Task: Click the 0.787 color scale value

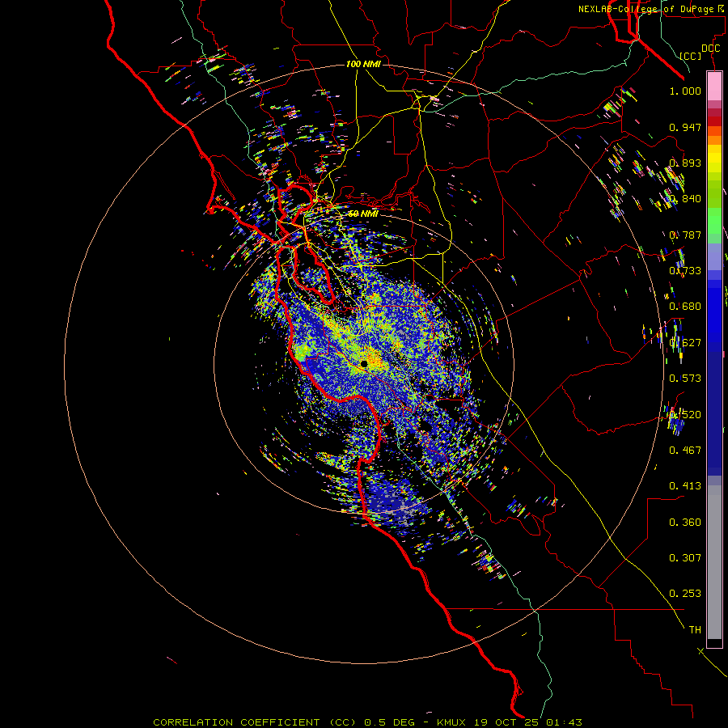Action: pyautogui.click(x=685, y=235)
